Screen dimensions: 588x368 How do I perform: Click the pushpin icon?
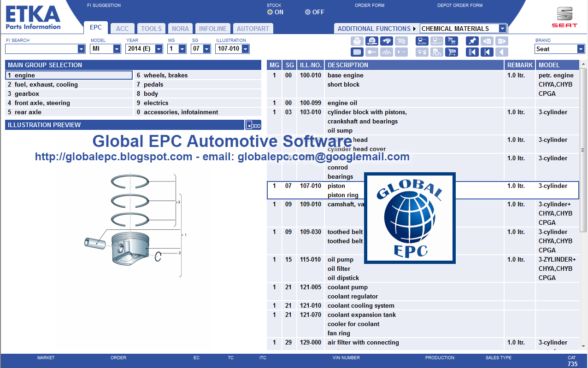pos(472,41)
